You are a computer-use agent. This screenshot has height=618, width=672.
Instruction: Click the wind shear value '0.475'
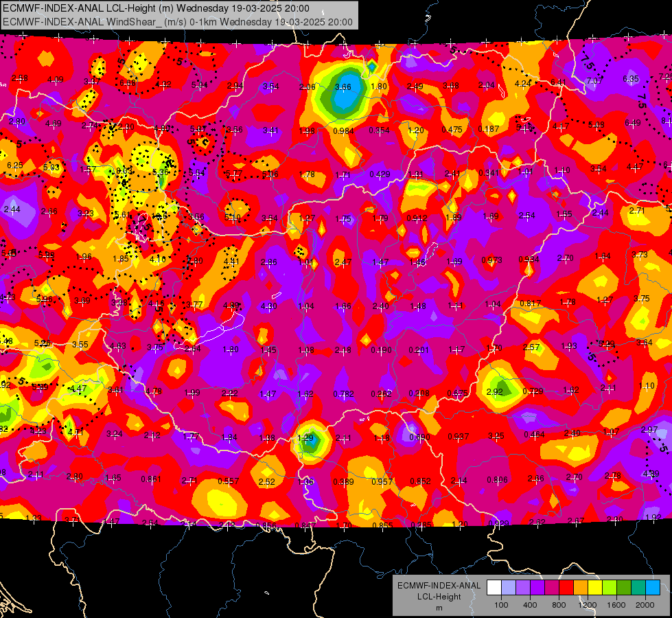(x=452, y=130)
